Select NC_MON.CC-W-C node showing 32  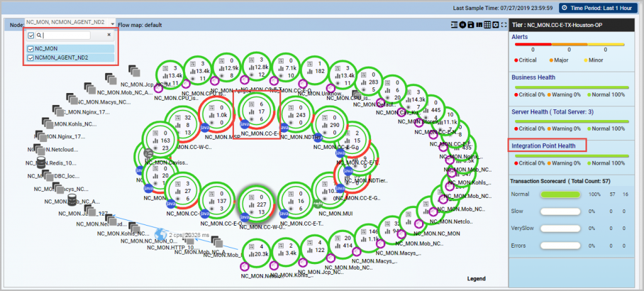point(182,125)
